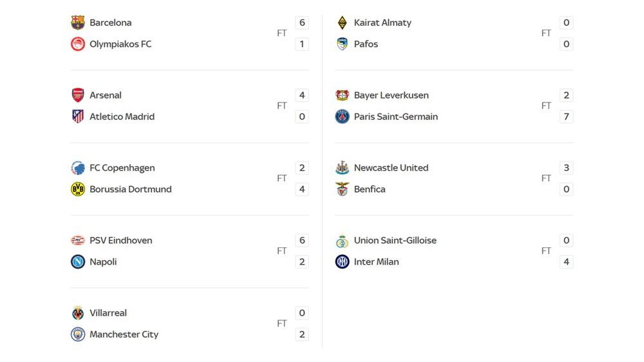The height and width of the screenshot is (362, 644).
Task: Click Barcelona's score of 6
Action: pos(302,23)
